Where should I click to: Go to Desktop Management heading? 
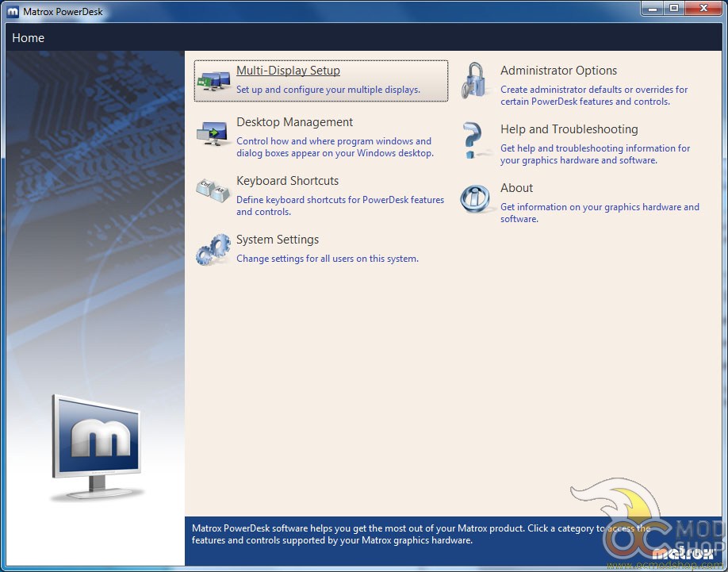pos(294,122)
